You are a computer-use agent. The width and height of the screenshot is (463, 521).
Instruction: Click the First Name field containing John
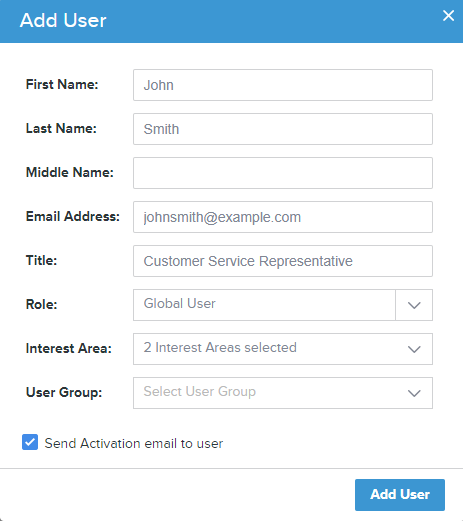coord(283,85)
